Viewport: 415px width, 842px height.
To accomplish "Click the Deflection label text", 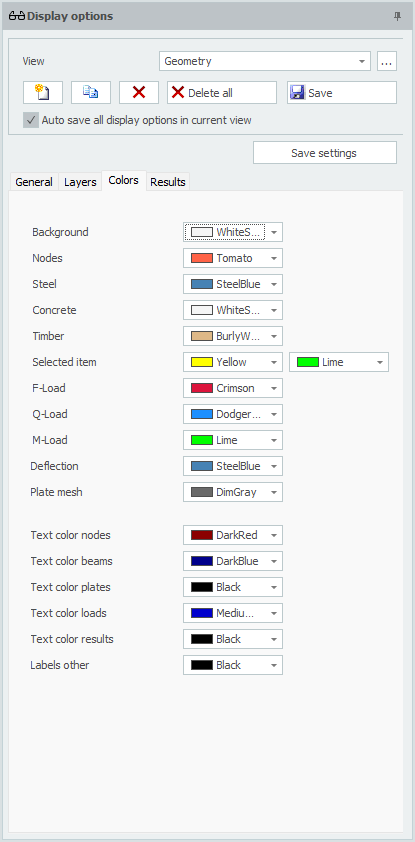I will click(54, 466).
